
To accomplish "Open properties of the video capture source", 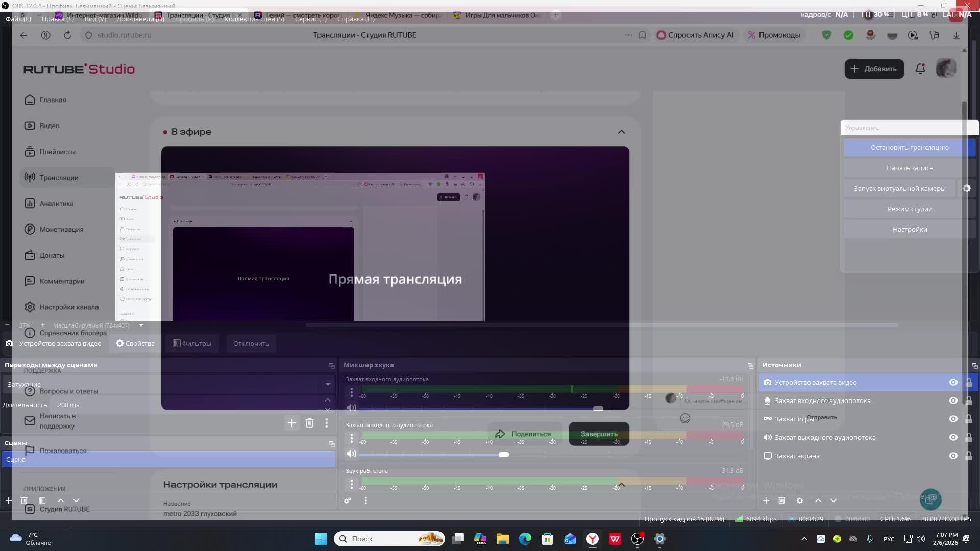I will pos(135,343).
